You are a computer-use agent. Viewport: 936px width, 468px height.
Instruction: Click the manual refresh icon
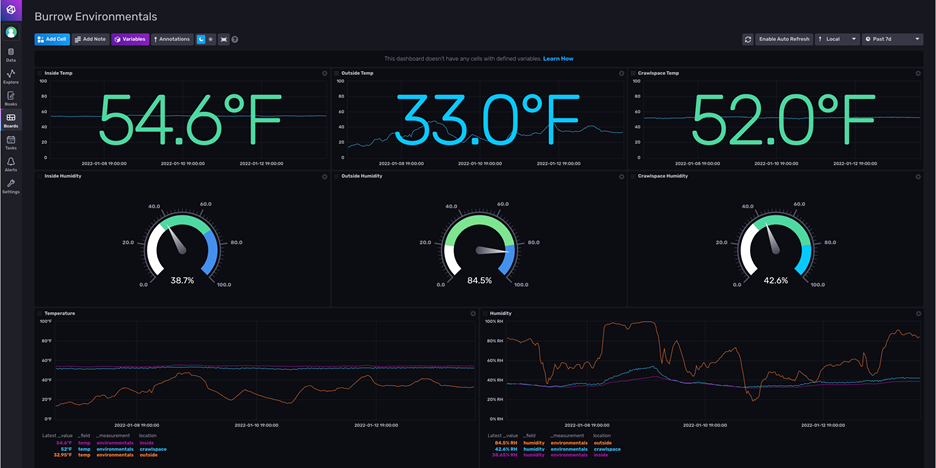(747, 39)
